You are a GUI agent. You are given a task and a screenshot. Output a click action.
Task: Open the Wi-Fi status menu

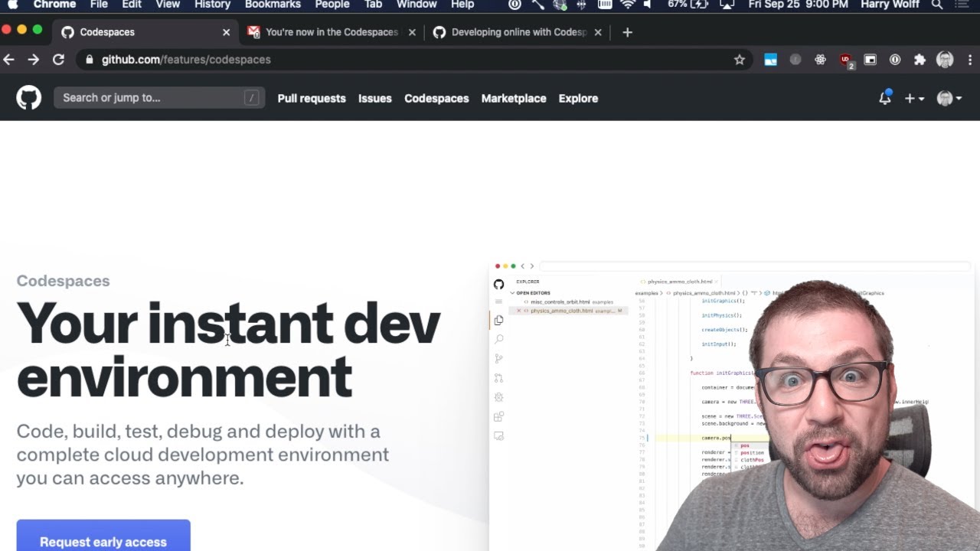point(628,5)
